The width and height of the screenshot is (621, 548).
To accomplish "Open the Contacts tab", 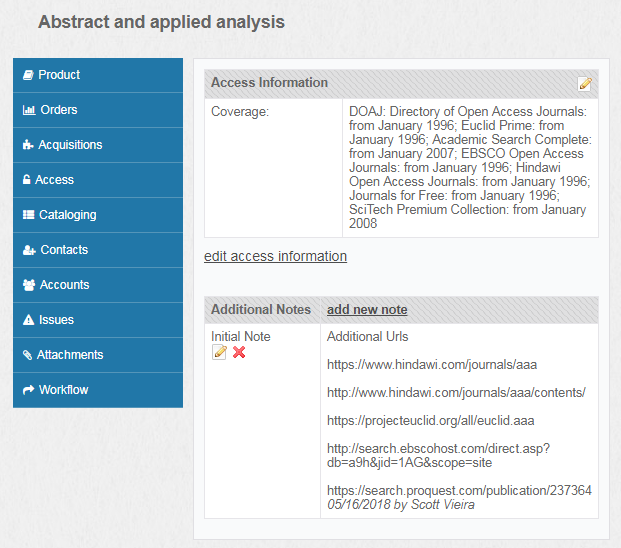I will click(x=98, y=250).
